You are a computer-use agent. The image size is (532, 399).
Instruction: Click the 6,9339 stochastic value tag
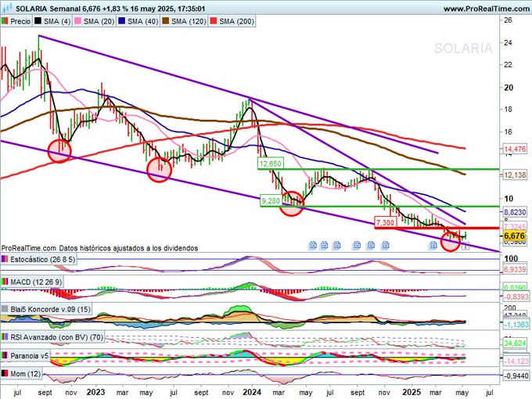point(515,270)
